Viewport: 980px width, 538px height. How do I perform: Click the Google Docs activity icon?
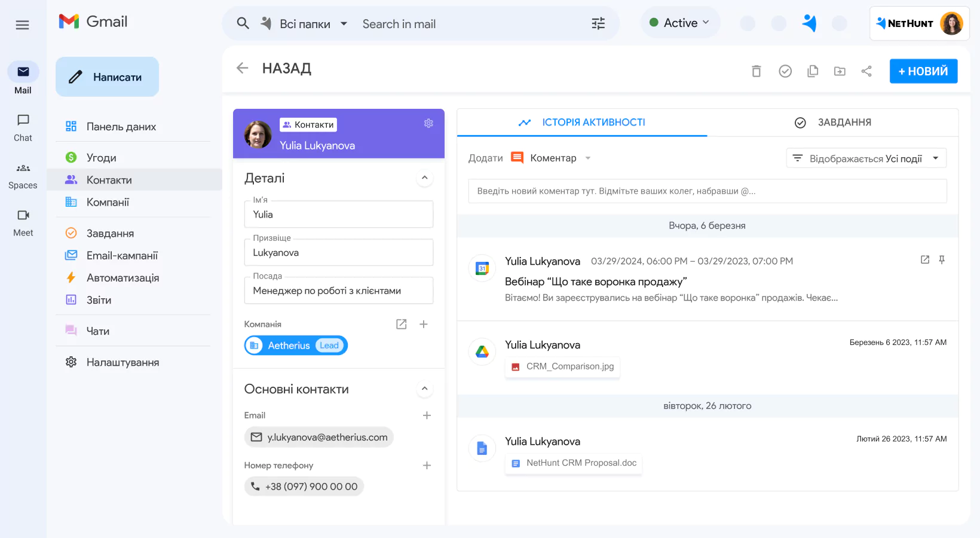(482, 448)
